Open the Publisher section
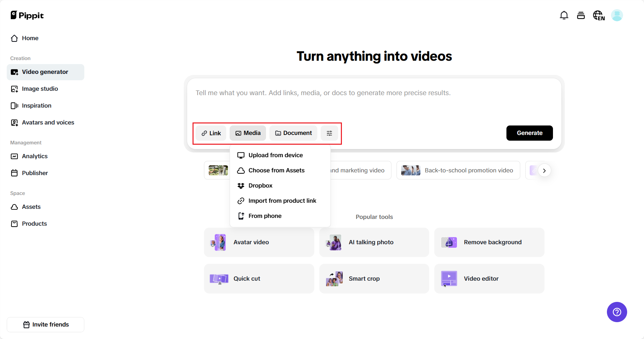 tap(35, 173)
